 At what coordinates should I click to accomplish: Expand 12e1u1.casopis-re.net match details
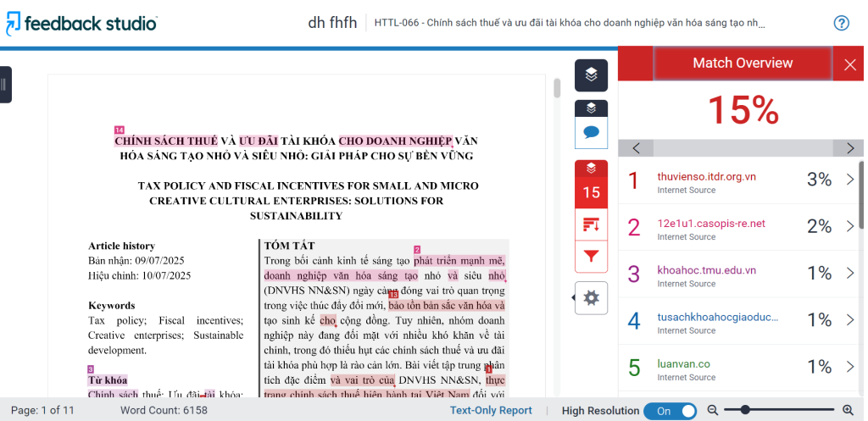click(850, 226)
